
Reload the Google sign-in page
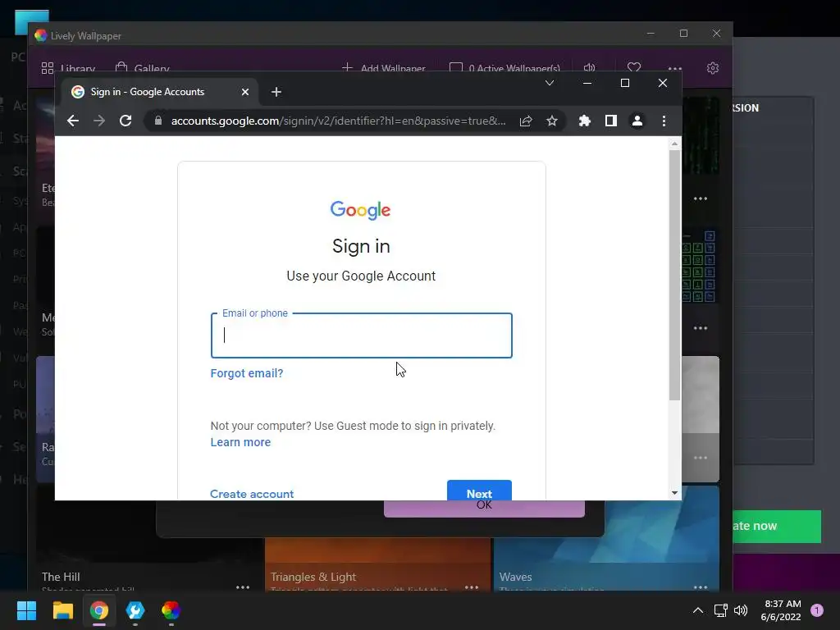pos(126,121)
